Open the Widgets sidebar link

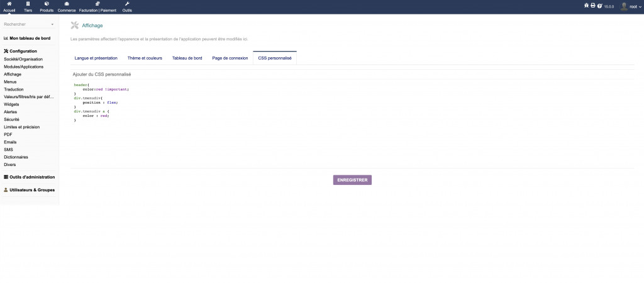point(11,104)
